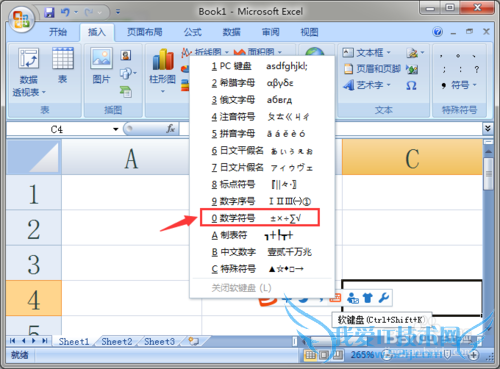
Task: Click the fx insert function button
Action: click(x=170, y=129)
